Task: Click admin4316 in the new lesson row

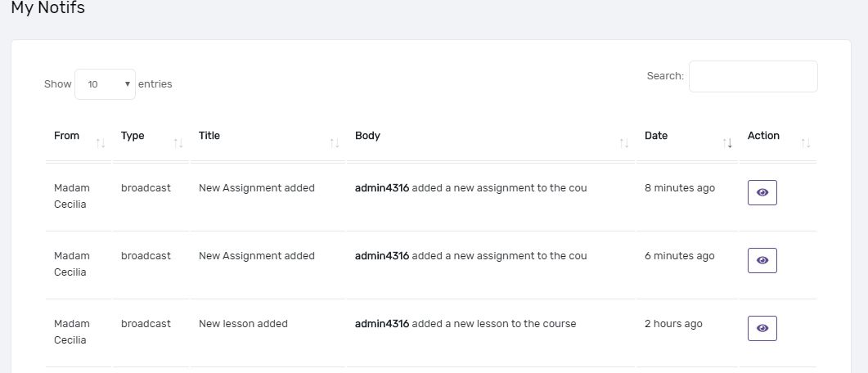Action: [381, 324]
